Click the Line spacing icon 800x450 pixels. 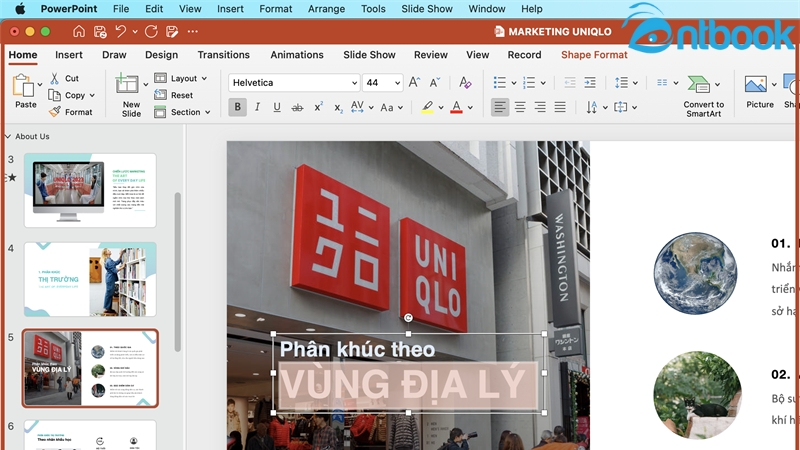[x=621, y=82]
